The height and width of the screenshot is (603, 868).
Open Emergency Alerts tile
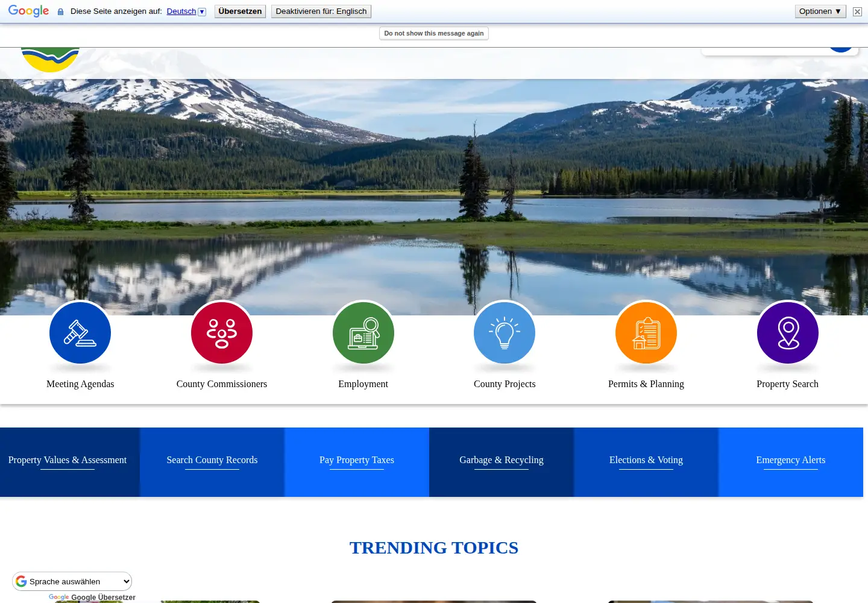(x=791, y=462)
